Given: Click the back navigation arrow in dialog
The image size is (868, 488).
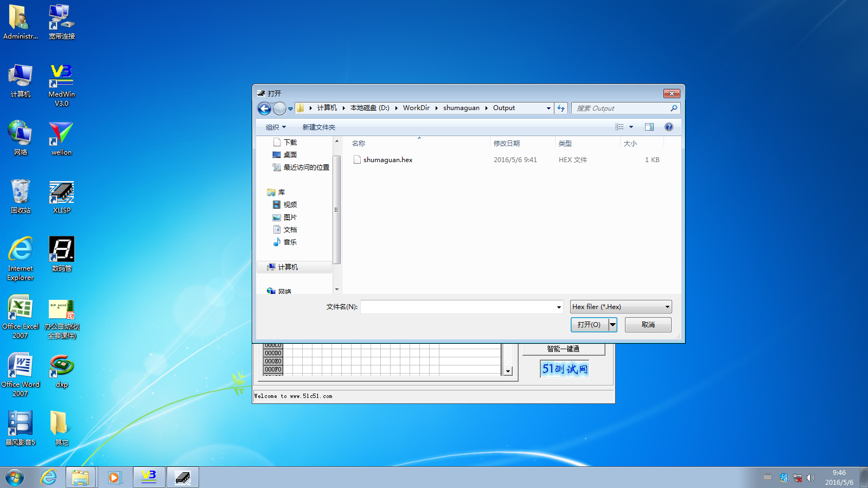Looking at the screenshot, I should point(264,108).
